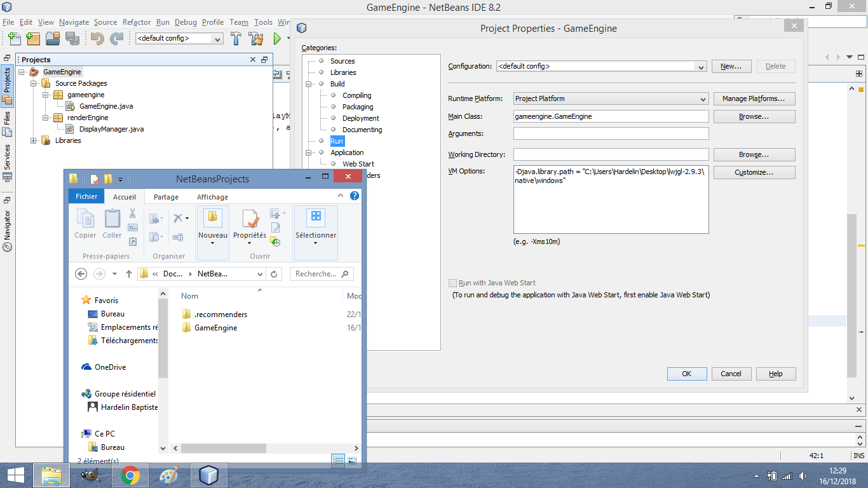Refresh the Explorer folder view
This screenshot has width=868, height=488.
click(274, 274)
